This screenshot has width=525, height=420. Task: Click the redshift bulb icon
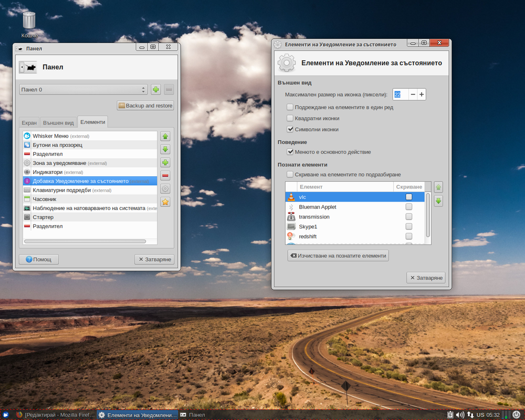291,236
